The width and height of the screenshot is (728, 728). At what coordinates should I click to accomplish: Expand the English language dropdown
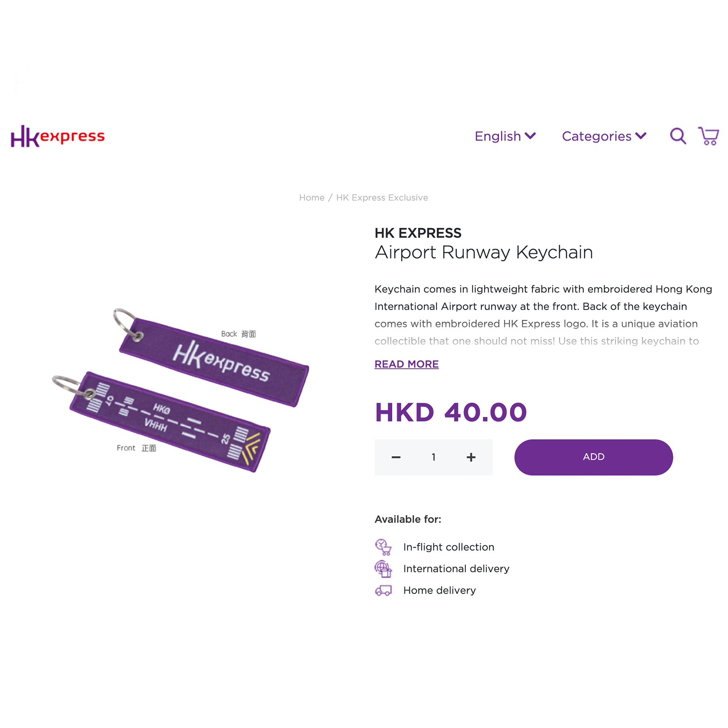coord(505,136)
